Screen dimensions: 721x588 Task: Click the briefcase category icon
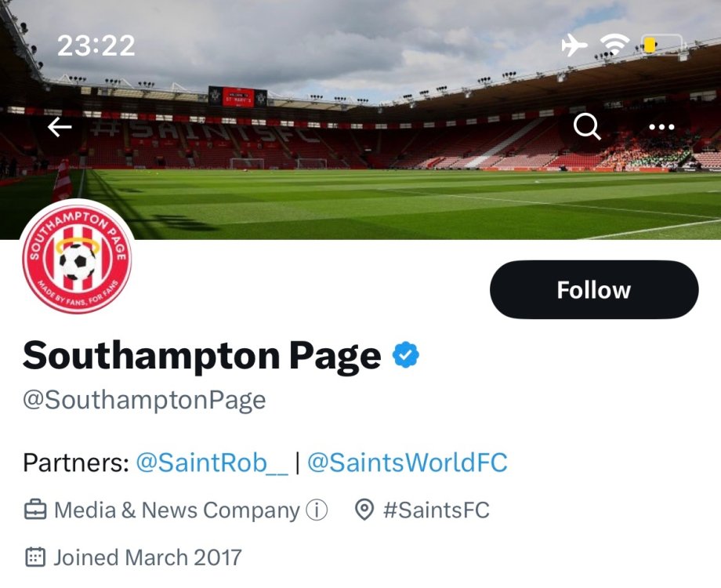tap(34, 511)
